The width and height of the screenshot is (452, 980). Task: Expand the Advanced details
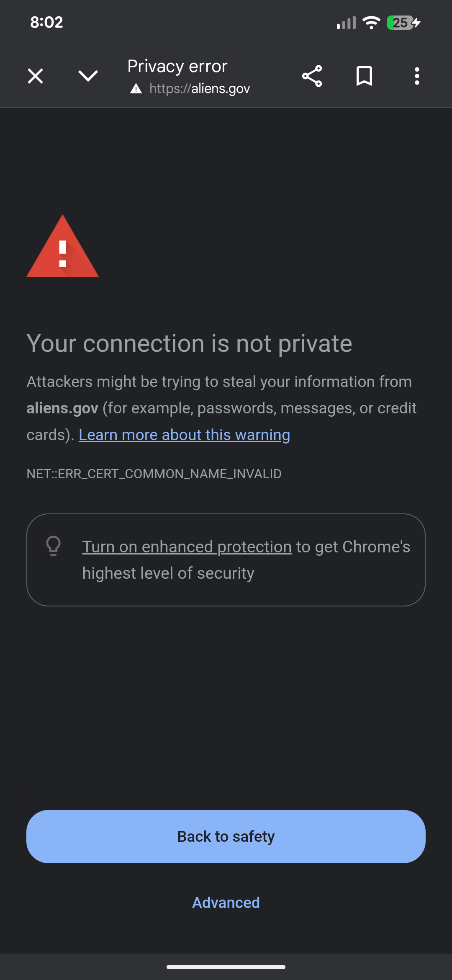[226, 903]
